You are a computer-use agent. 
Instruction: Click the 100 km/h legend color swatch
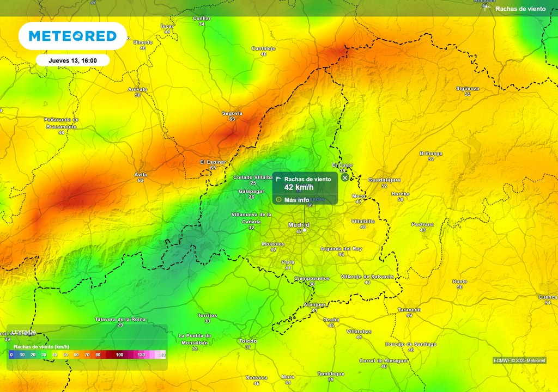click(119, 354)
